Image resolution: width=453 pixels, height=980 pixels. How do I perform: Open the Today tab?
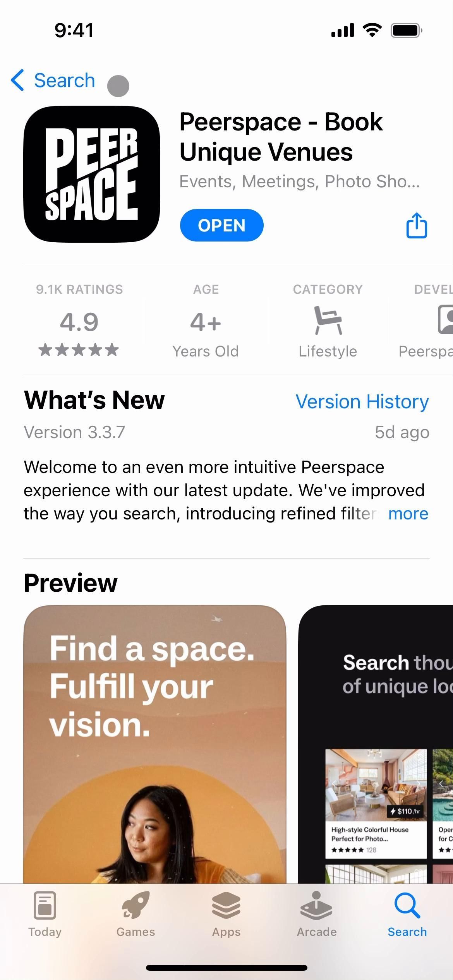tap(45, 914)
